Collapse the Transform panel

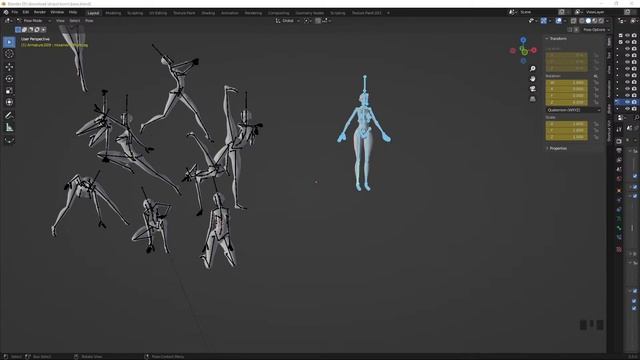coord(558,38)
